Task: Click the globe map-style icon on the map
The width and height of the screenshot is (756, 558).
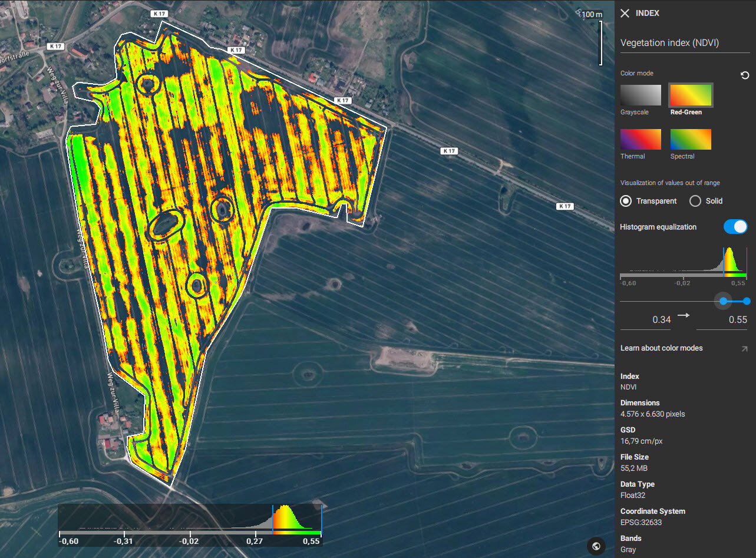Action: (x=596, y=546)
